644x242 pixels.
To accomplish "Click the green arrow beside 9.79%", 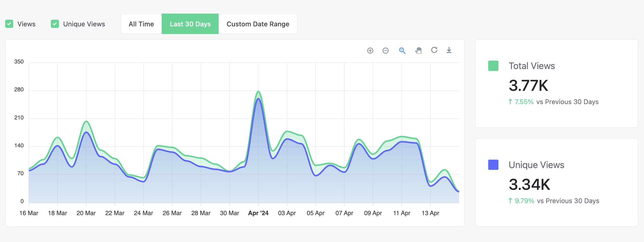I will 510,201.
